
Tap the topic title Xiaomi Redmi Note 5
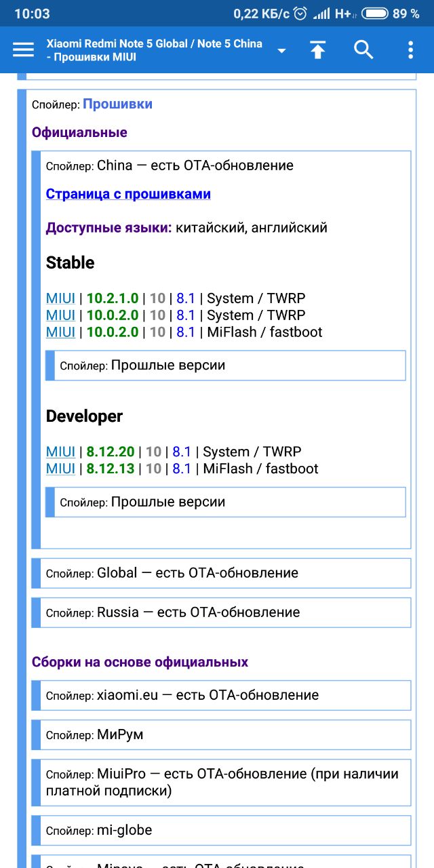[155, 50]
